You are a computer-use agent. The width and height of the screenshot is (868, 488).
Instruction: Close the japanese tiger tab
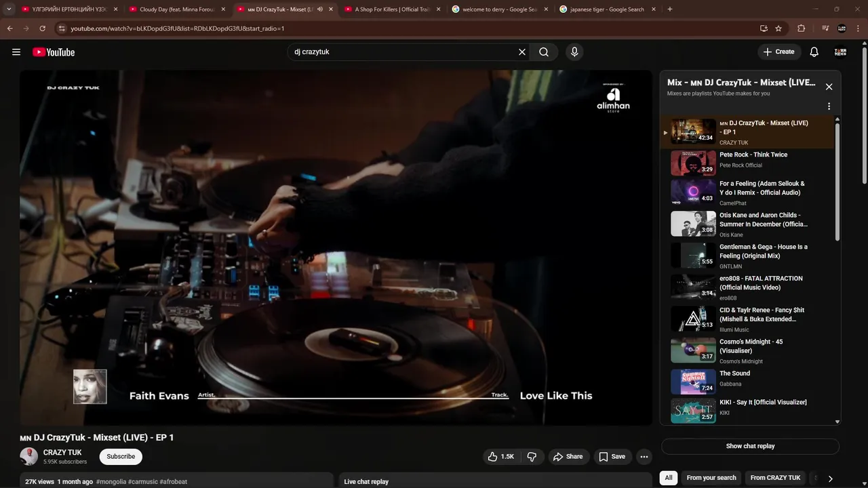click(x=654, y=9)
